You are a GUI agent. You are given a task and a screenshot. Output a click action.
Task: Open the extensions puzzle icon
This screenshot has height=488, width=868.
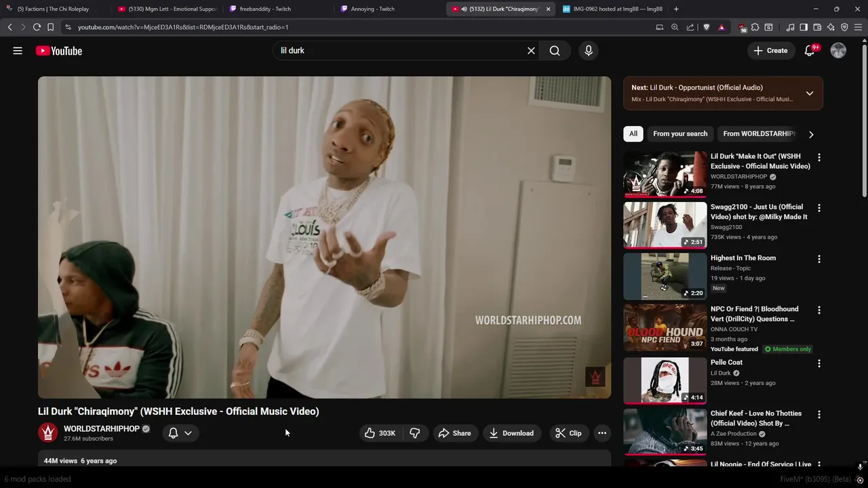[755, 27]
